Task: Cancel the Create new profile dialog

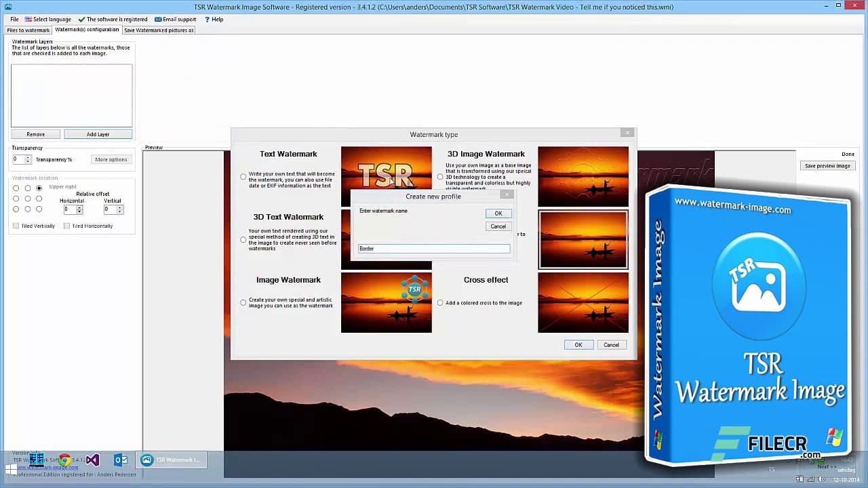Action: coord(498,226)
